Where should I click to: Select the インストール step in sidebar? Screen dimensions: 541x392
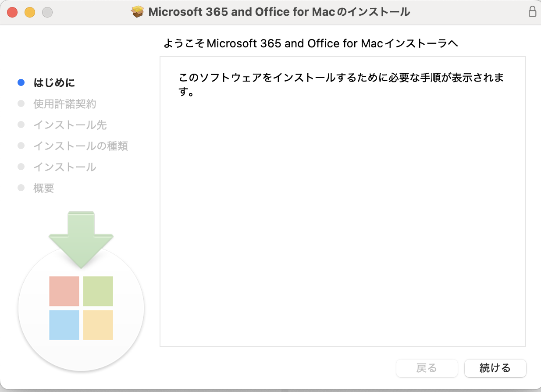[65, 167]
